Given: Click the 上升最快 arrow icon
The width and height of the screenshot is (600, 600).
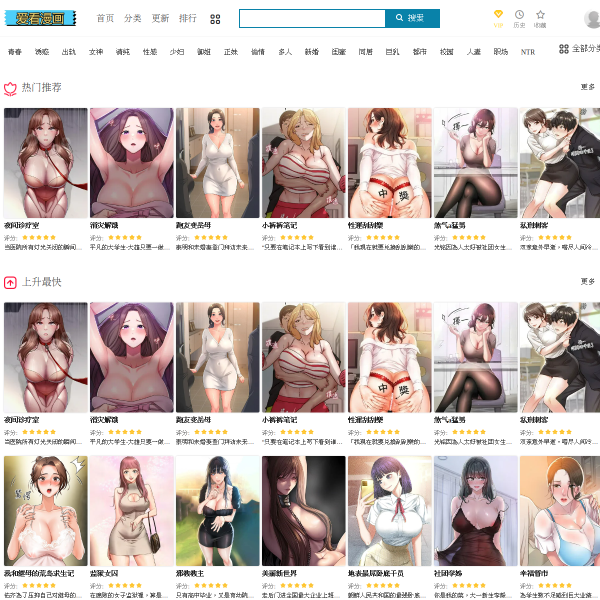Looking at the screenshot, I should tap(10, 282).
